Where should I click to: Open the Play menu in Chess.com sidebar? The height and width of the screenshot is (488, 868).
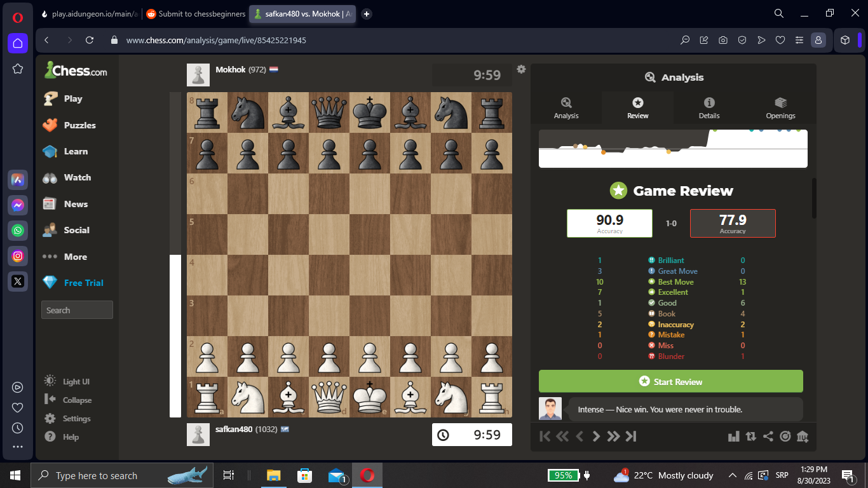(x=64, y=98)
